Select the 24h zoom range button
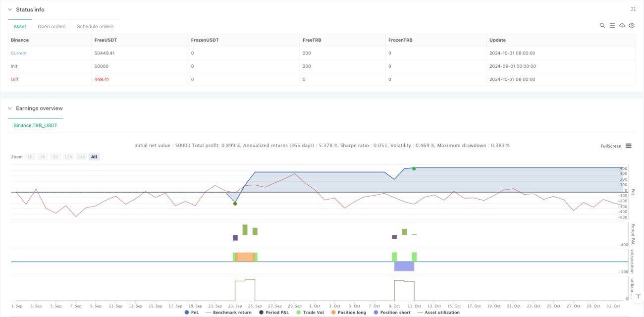Image resolution: width=644 pixels, height=317 pixels. pos(81,157)
